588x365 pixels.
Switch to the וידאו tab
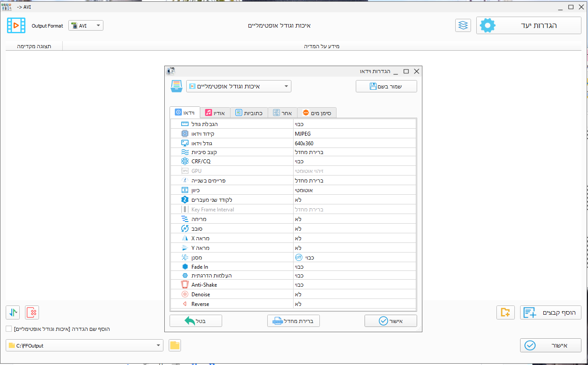pos(185,112)
